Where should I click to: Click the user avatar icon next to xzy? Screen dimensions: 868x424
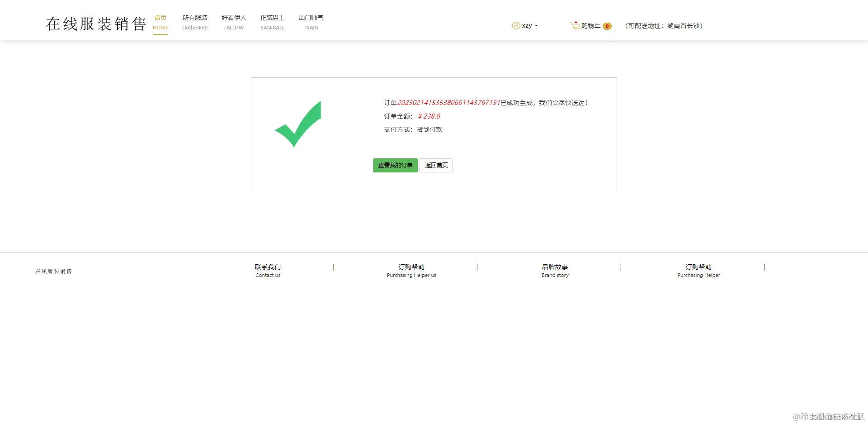tap(516, 25)
